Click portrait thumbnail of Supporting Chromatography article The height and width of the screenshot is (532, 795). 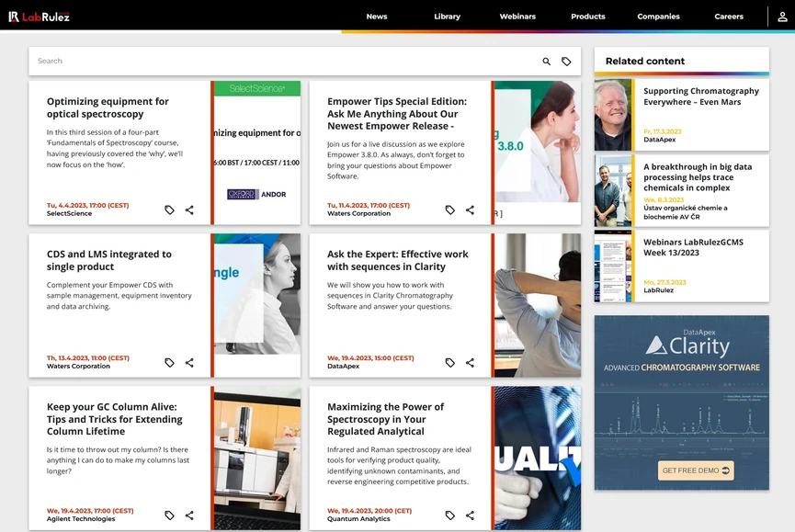(613, 115)
